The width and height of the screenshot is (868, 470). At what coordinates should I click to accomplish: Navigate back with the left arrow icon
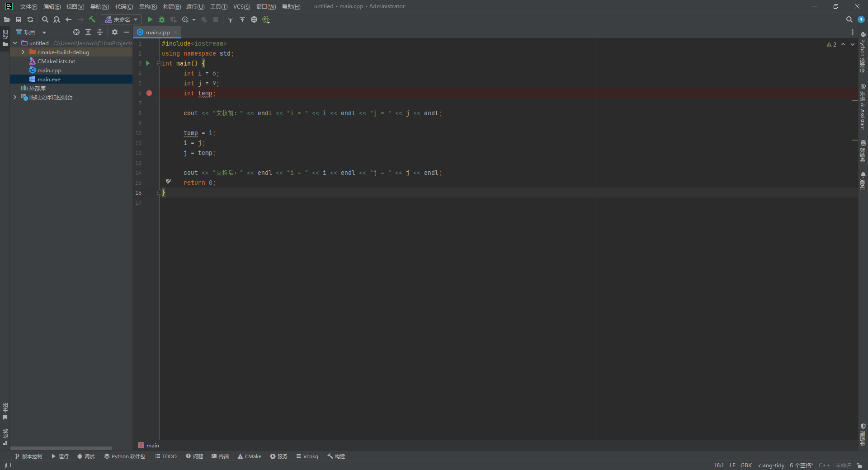[69, 19]
